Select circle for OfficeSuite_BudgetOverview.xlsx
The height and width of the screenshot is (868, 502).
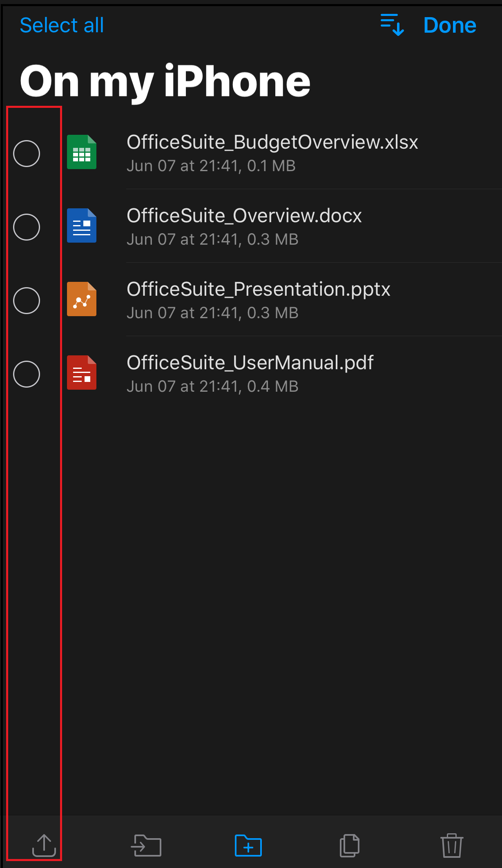27,154
